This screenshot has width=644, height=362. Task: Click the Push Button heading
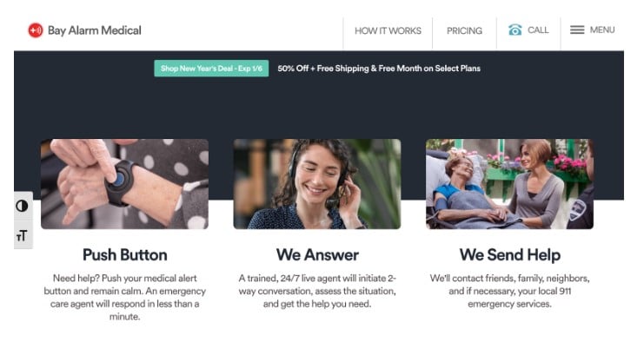pos(125,255)
